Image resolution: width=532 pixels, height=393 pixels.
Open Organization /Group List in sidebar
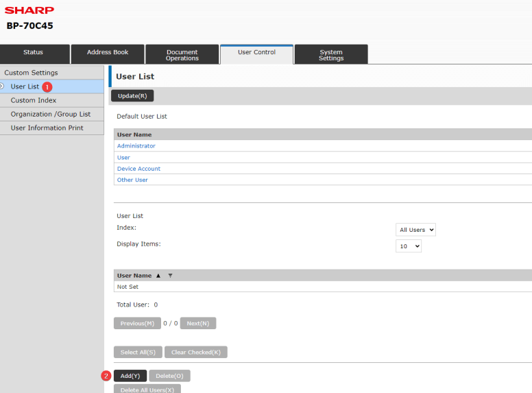click(51, 114)
